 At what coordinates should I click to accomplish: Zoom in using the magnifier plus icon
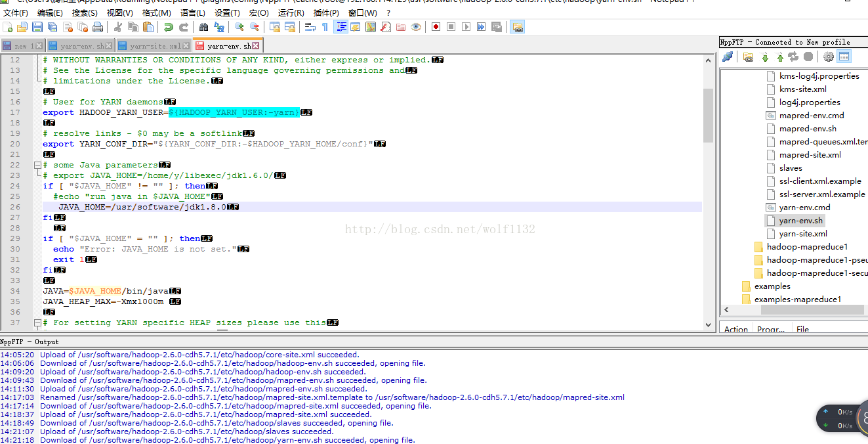tap(239, 27)
